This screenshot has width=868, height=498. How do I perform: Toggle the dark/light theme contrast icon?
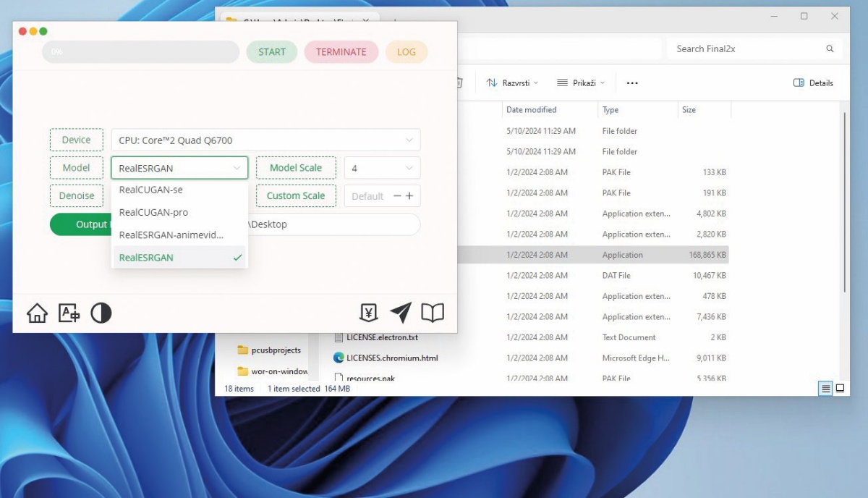click(x=101, y=313)
